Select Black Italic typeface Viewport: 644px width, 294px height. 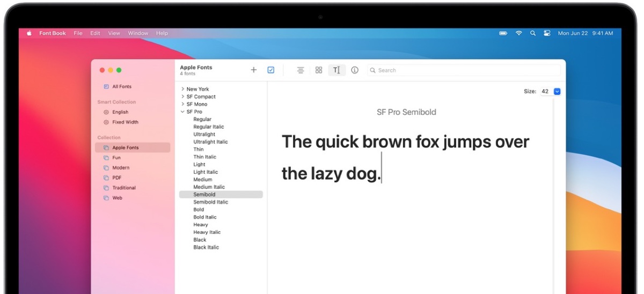pyautogui.click(x=206, y=247)
